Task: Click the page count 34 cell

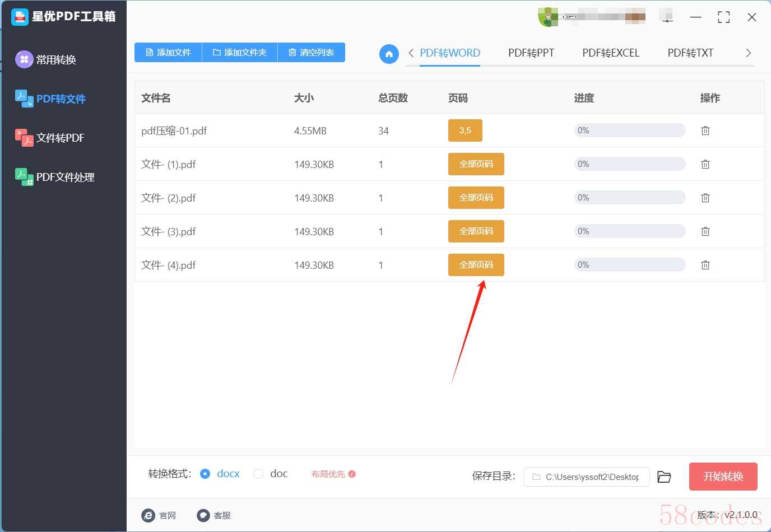Action: point(383,130)
